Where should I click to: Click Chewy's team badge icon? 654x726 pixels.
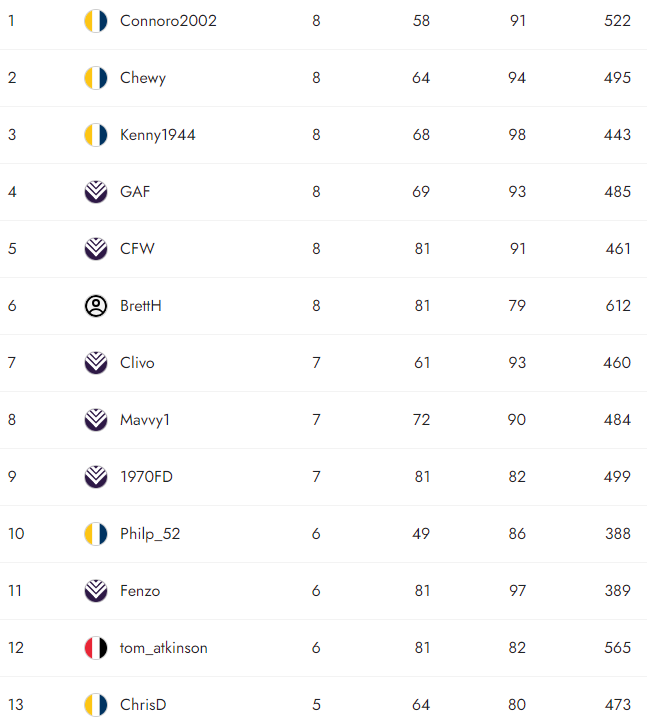[96, 78]
